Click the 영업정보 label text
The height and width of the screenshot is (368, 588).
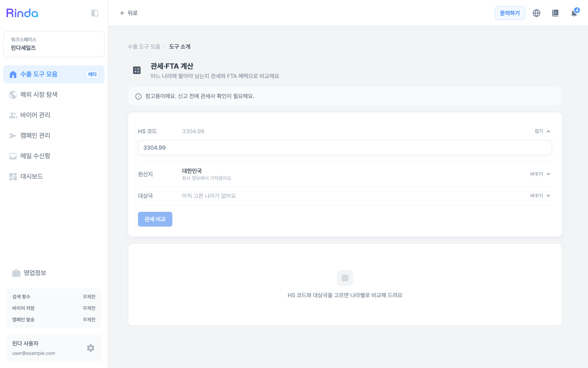35,273
